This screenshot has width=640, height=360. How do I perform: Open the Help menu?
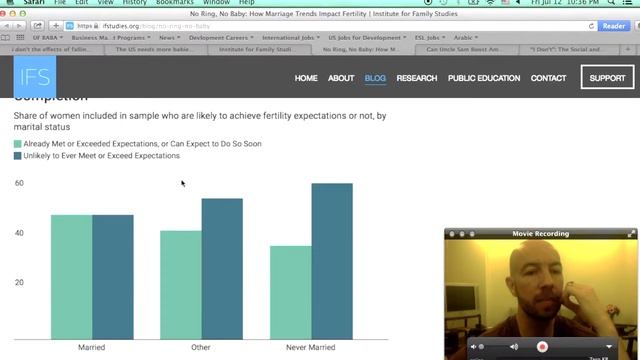(247, 2)
